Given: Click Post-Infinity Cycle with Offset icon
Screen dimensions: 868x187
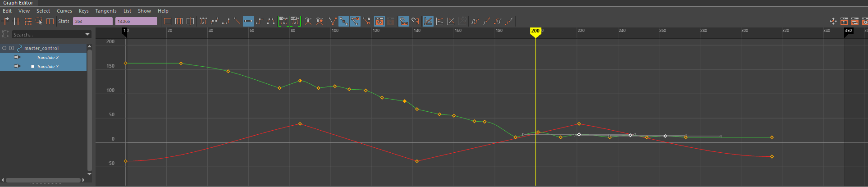Looking at the screenshot, I should click(509, 21).
